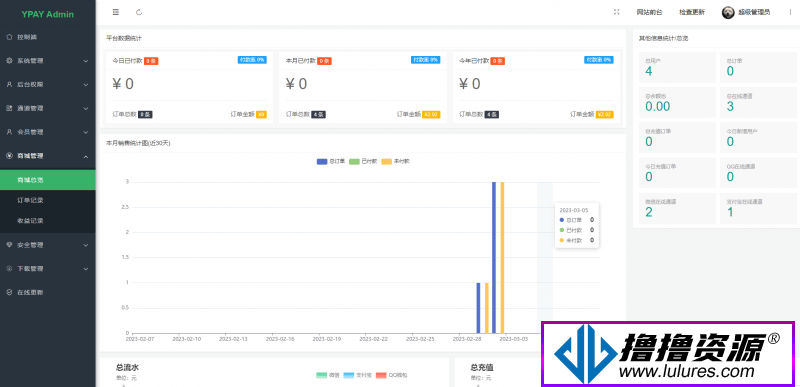800x387 pixels.
Task: Click the 2023-02-19 axis date label
Action: coord(327,339)
